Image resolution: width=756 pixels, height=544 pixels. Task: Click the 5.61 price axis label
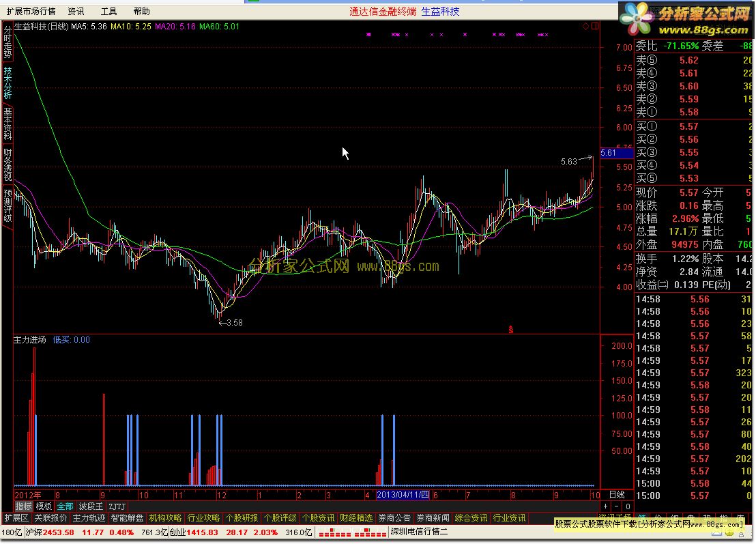tap(616, 153)
